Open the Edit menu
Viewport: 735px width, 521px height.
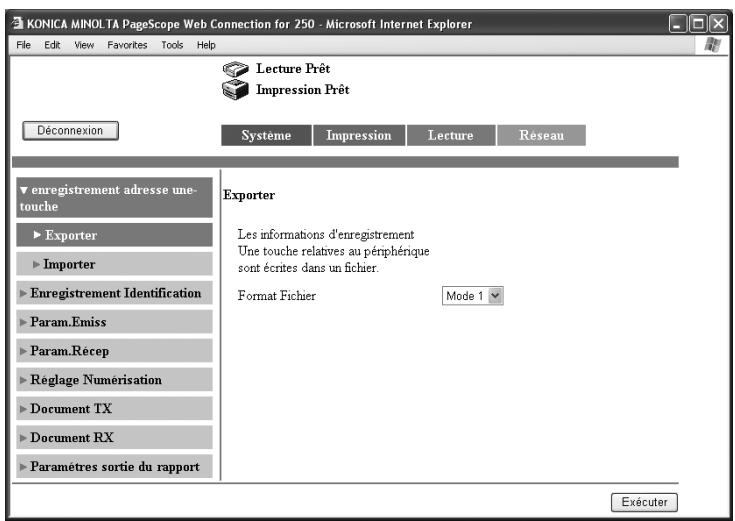coord(52,45)
